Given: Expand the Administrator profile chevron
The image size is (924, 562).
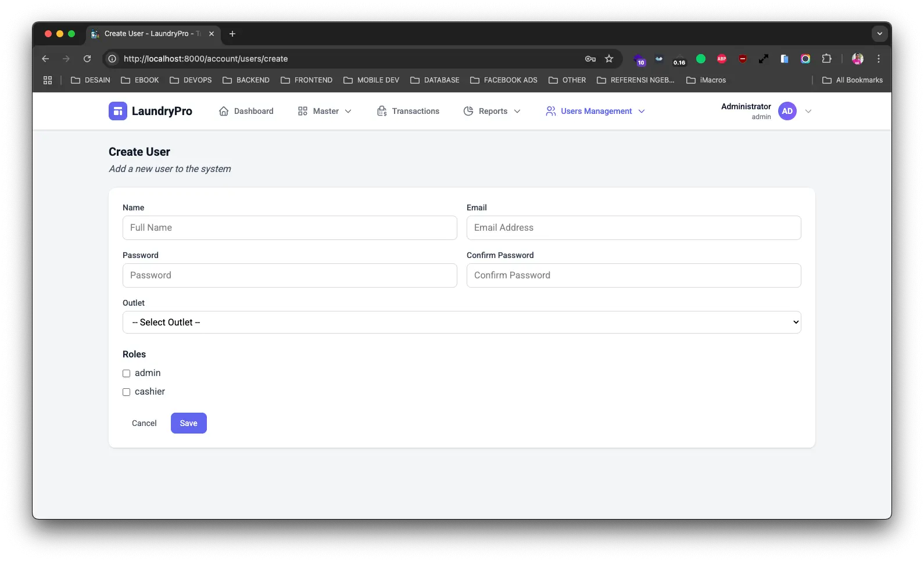Looking at the screenshot, I should [808, 111].
